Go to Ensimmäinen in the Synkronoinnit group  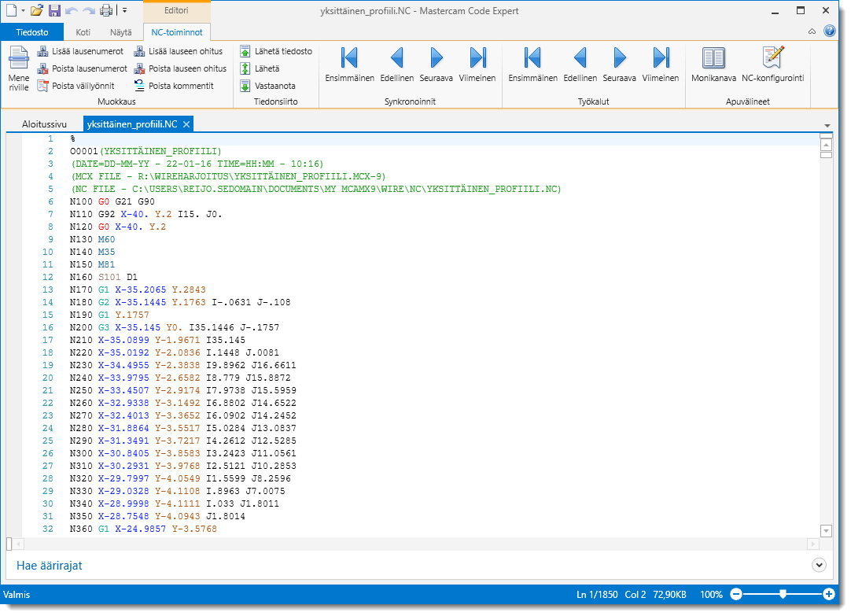349,65
